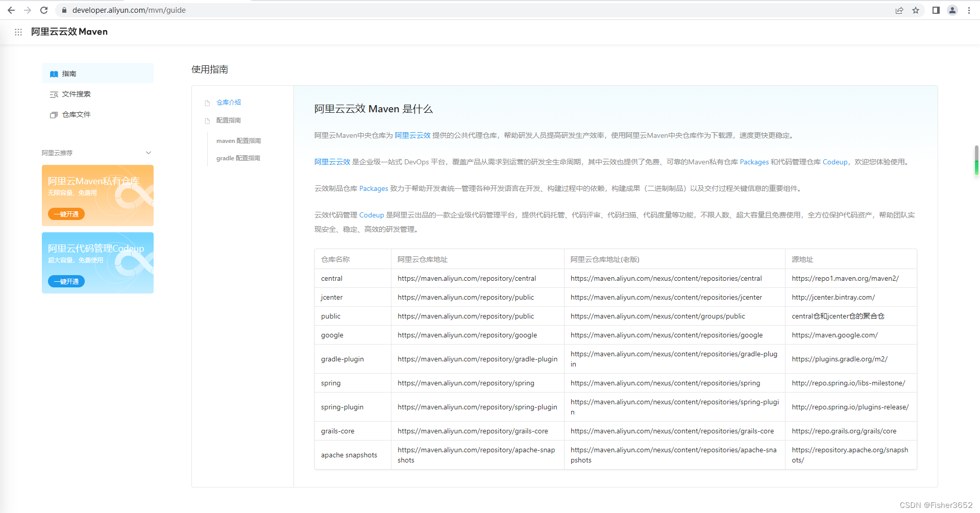
Task: Click the address bar URL field
Action: click(x=475, y=10)
